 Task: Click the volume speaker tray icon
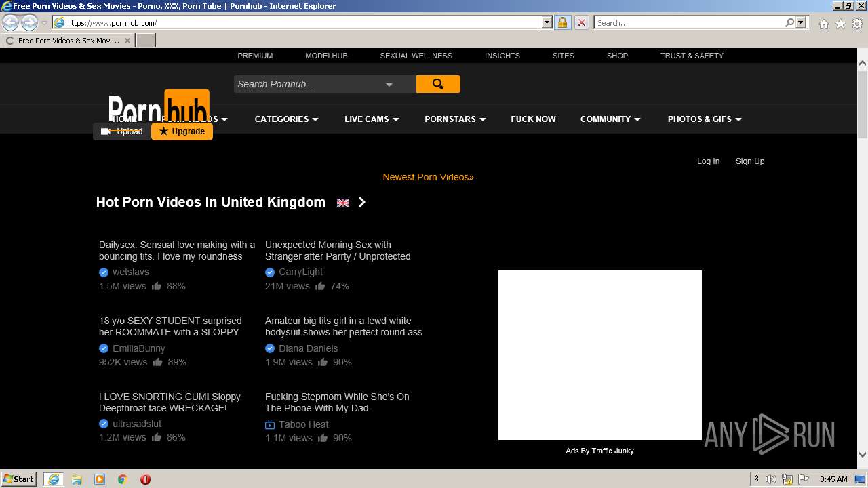(771, 479)
